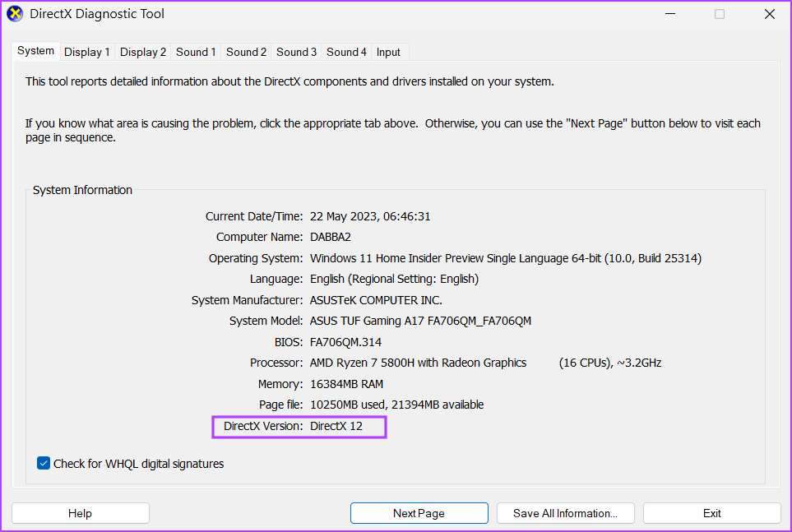Switch to the Display 2 tab
Viewport: 792px width, 532px height.
142,51
